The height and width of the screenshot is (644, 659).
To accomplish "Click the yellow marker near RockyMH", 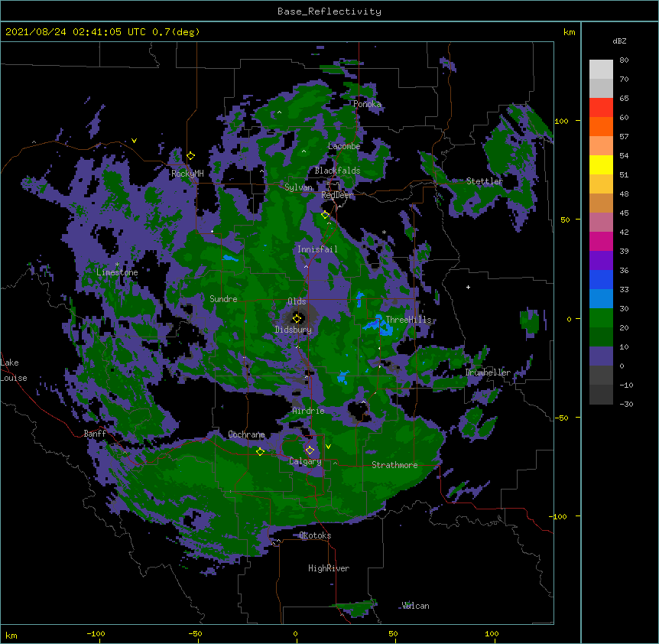I will click(191, 155).
